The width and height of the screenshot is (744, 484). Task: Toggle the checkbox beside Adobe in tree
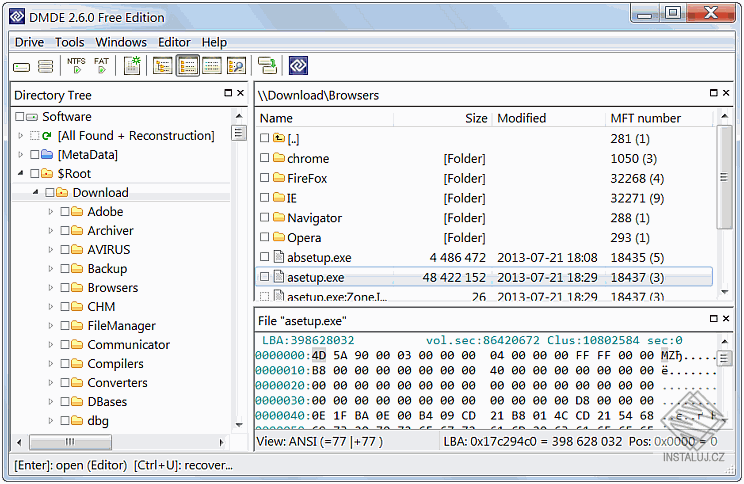(65, 212)
